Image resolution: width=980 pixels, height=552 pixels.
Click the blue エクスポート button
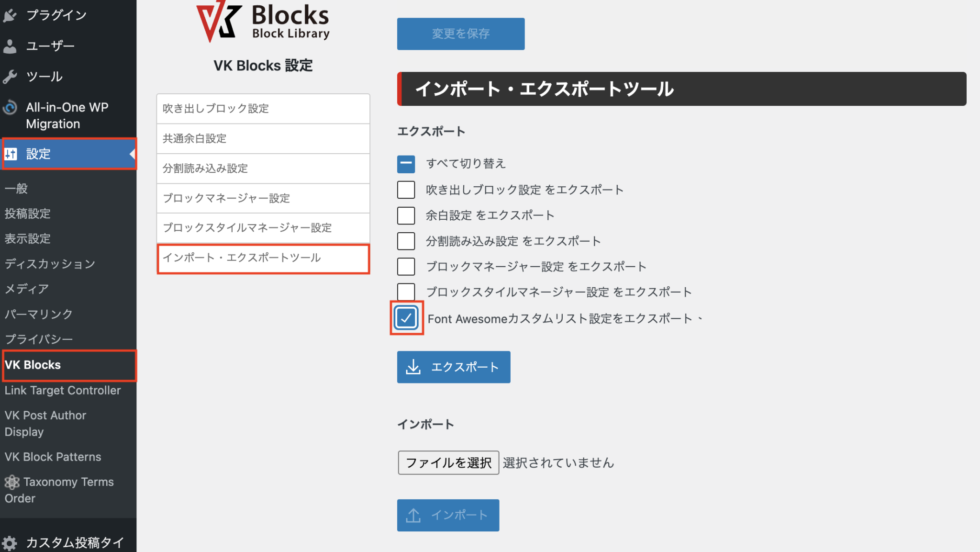coord(453,367)
